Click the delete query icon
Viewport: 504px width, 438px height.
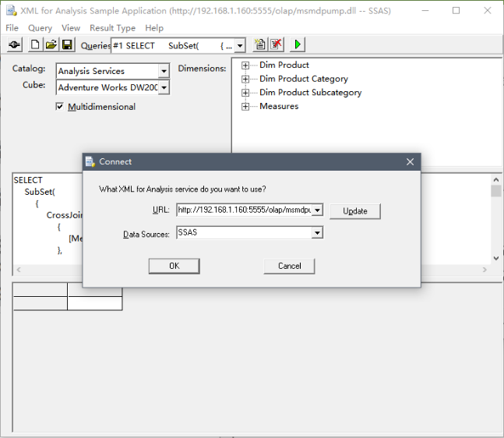pyautogui.click(x=276, y=45)
